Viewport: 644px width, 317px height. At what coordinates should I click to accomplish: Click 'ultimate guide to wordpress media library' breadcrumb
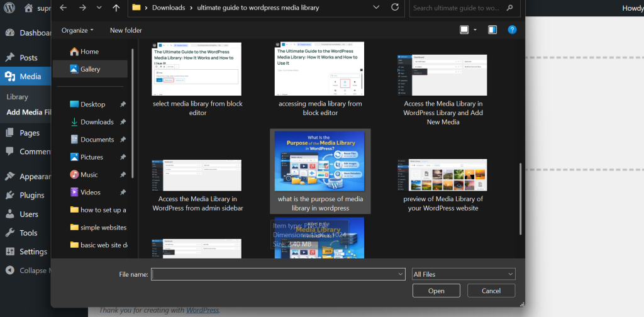(x=258, y=8)
